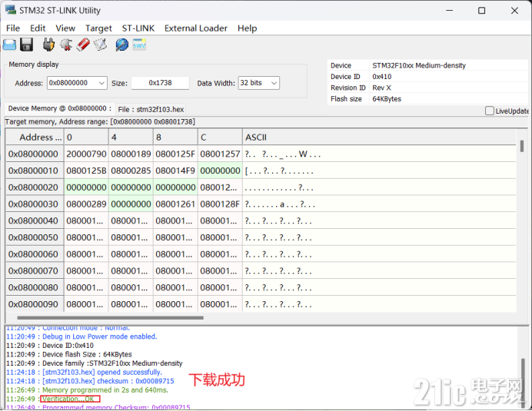Screen dimensions: 532x411
Task: Open the SWV viewer icon
Action: coord(139,45)
